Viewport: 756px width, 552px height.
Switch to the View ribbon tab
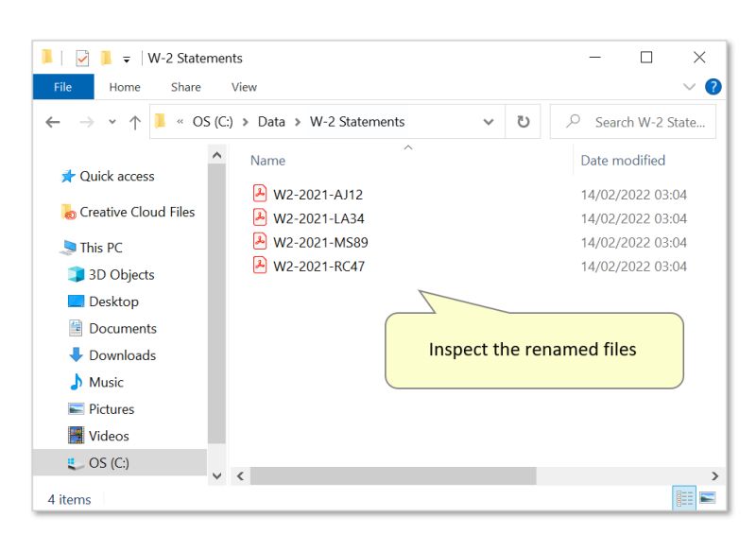pyautogui.click(x=244, y=87)
